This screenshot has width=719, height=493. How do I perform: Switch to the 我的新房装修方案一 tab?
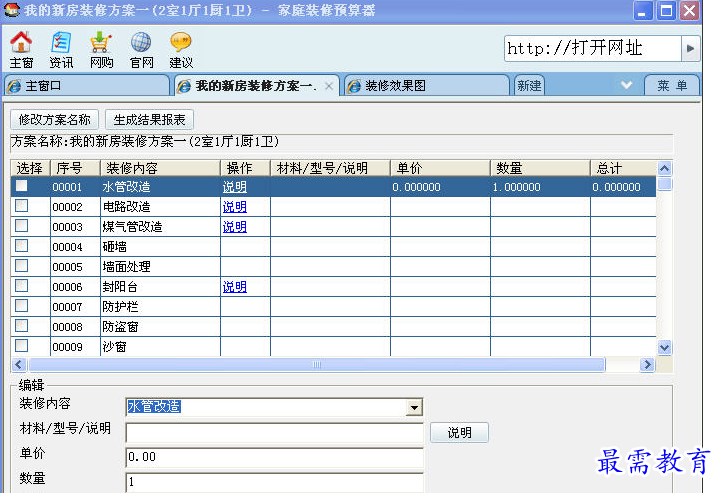click(256, 86)
